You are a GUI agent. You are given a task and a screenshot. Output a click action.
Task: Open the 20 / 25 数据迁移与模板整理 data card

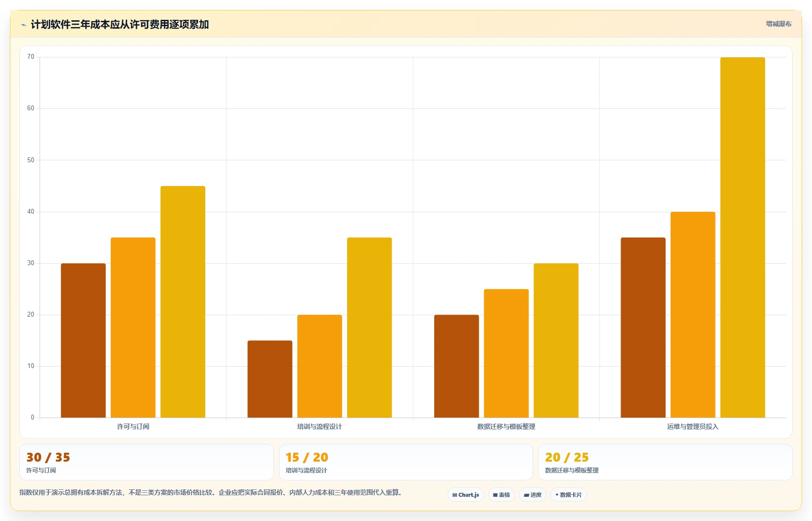click(x=665, y=462)
